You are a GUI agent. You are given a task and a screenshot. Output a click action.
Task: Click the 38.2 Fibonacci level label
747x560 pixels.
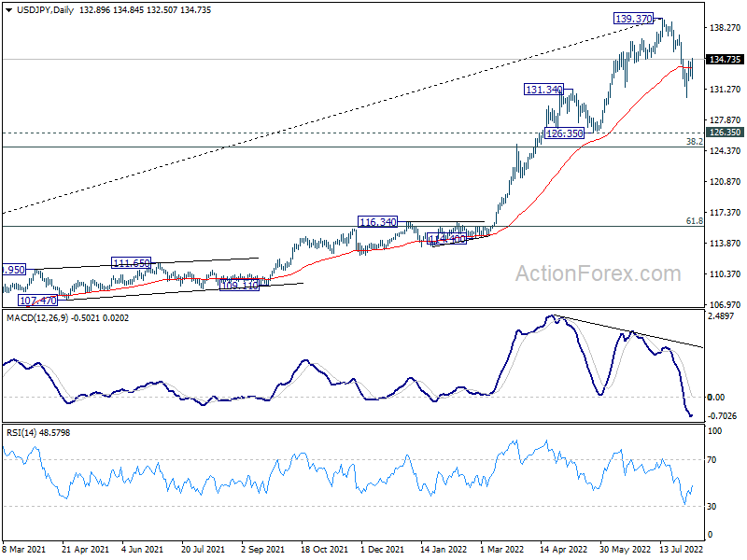click(x=694, y=142)
